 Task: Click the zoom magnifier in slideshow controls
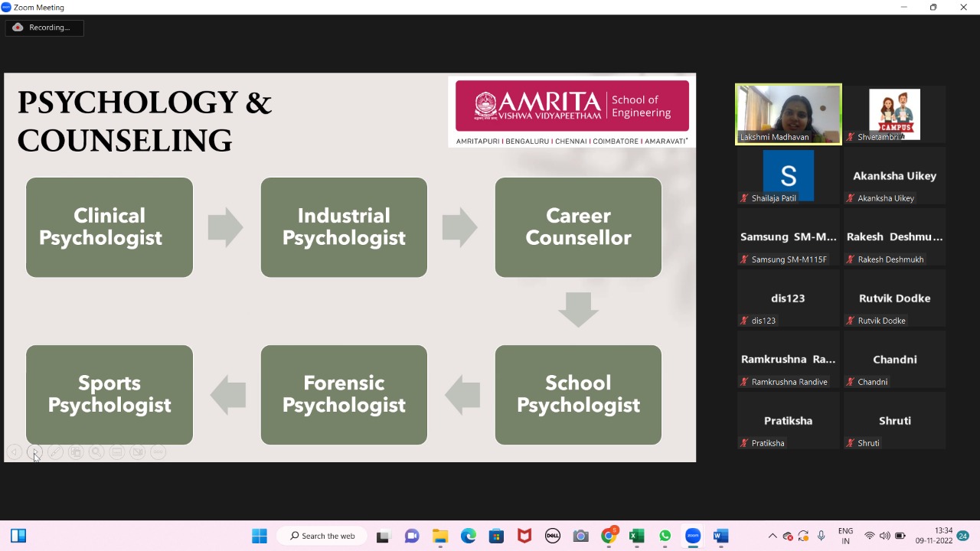96,452
